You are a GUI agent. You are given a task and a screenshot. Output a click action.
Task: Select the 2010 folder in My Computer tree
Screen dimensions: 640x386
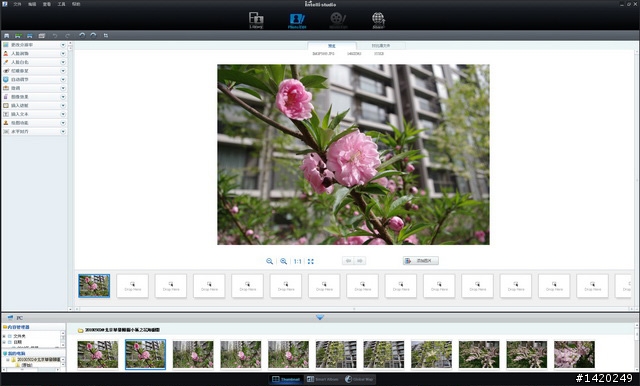(x=36, y=359)
